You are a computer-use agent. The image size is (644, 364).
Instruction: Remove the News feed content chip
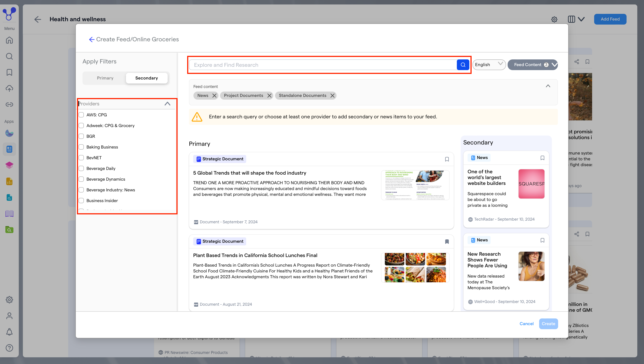coord(214,96)
